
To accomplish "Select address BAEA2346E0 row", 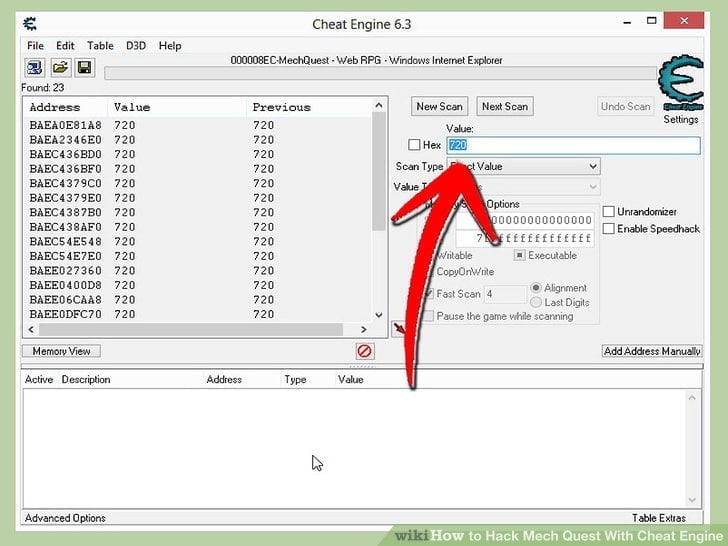I will [x=198, y=140].
